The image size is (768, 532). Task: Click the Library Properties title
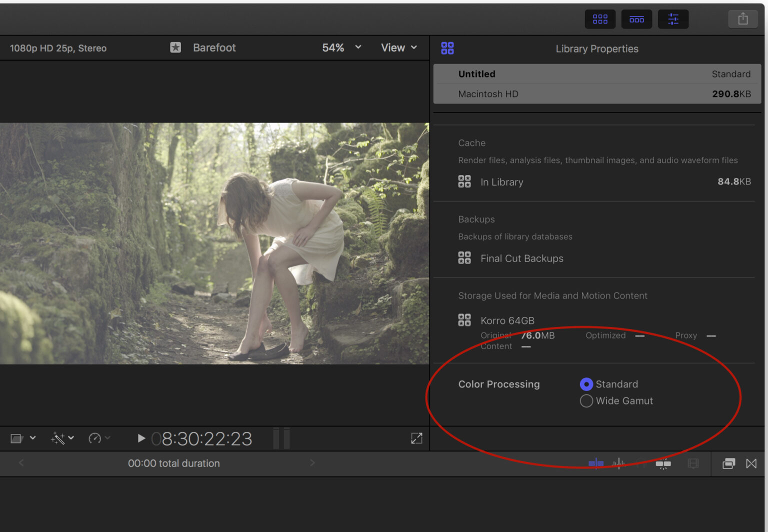coord(597,48)
